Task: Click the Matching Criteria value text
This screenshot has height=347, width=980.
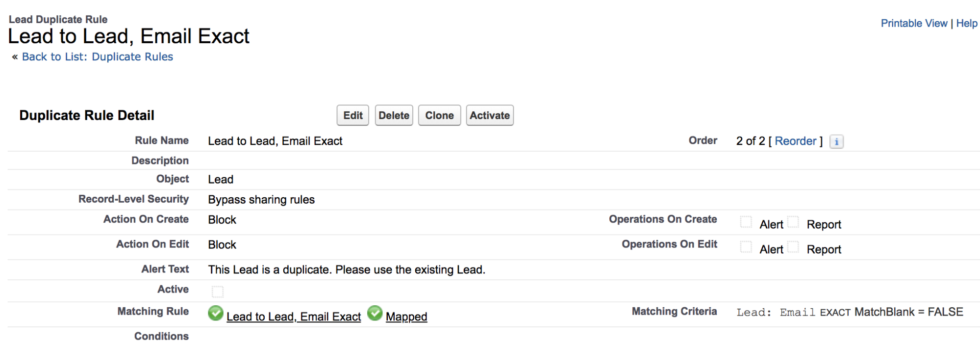Action: pyautogui.click(x=850, y=312)
